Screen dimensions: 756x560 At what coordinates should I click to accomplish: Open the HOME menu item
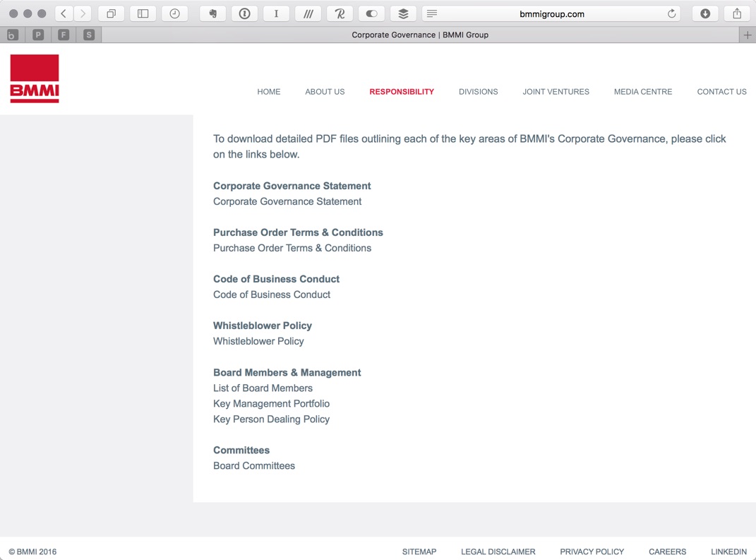tap(268, 92)
